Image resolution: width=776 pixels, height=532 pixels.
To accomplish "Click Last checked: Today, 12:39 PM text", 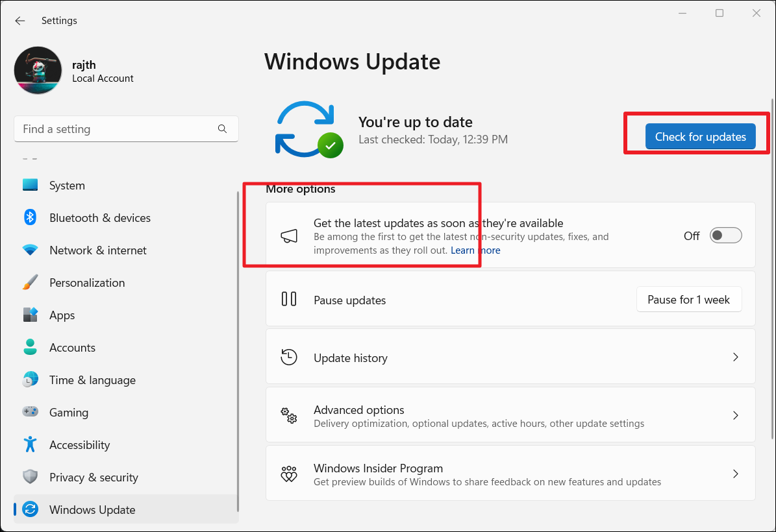I will (x=433, y=139).
